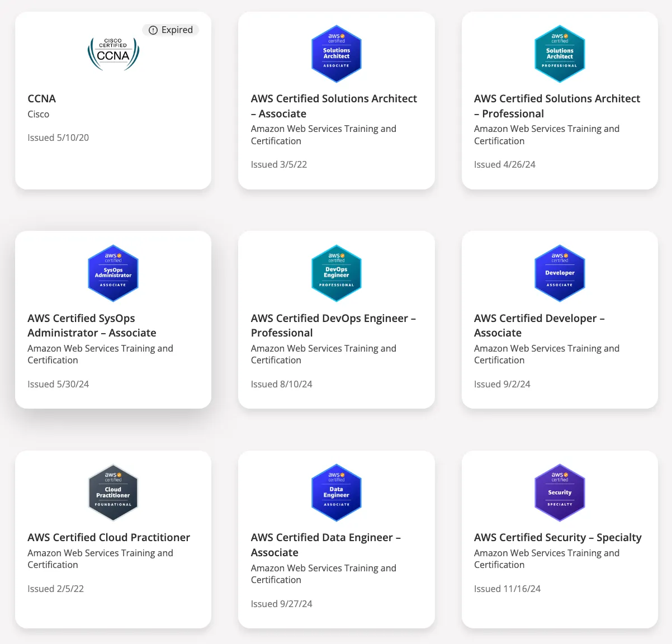Click the Cisco CCNA badge icon

tap(113, 54)
